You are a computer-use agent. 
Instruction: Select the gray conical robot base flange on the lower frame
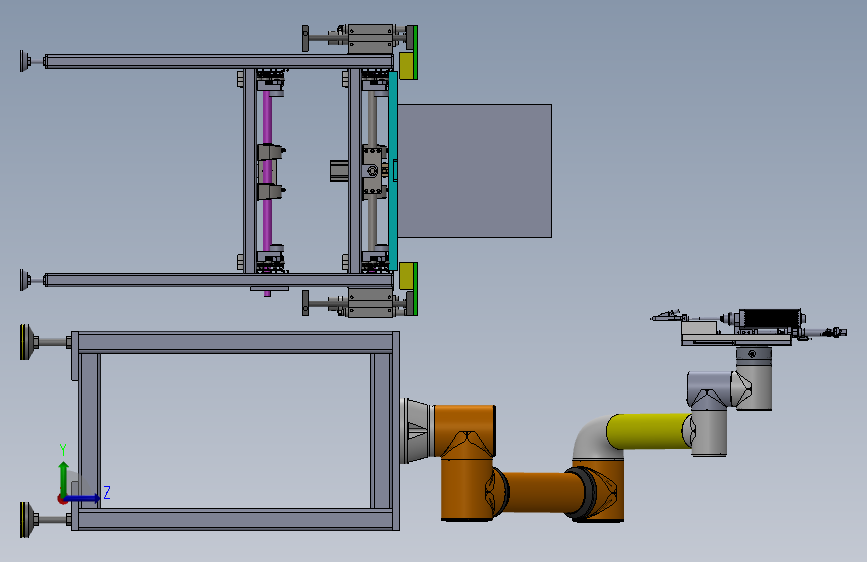(x=417, y=430)
